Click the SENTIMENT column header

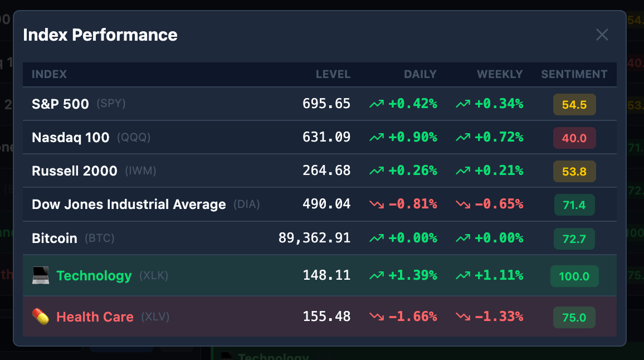coord(574,74)
